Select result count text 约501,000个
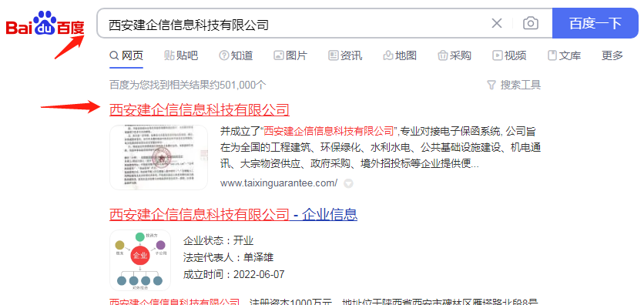 tap(238, 85)
